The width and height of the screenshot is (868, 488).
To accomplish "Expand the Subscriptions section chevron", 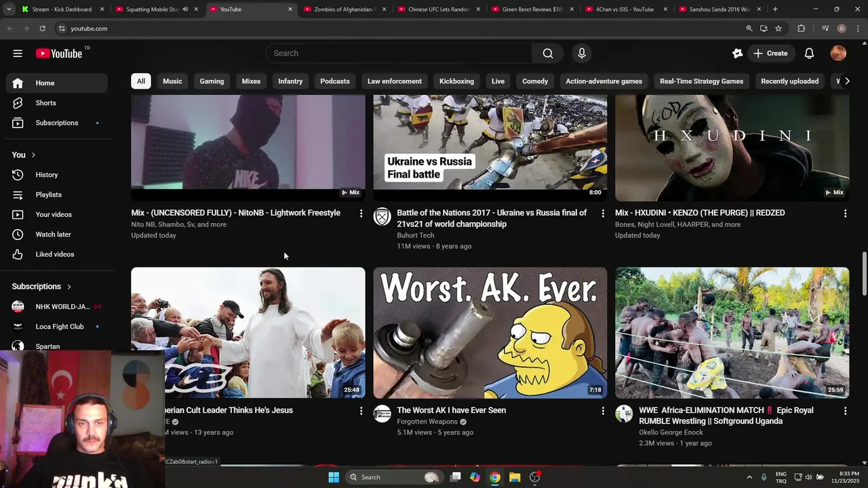I will point(68,287).
